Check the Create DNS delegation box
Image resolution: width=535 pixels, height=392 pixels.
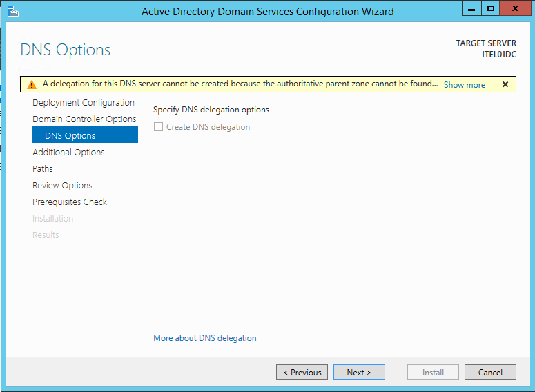158,127
